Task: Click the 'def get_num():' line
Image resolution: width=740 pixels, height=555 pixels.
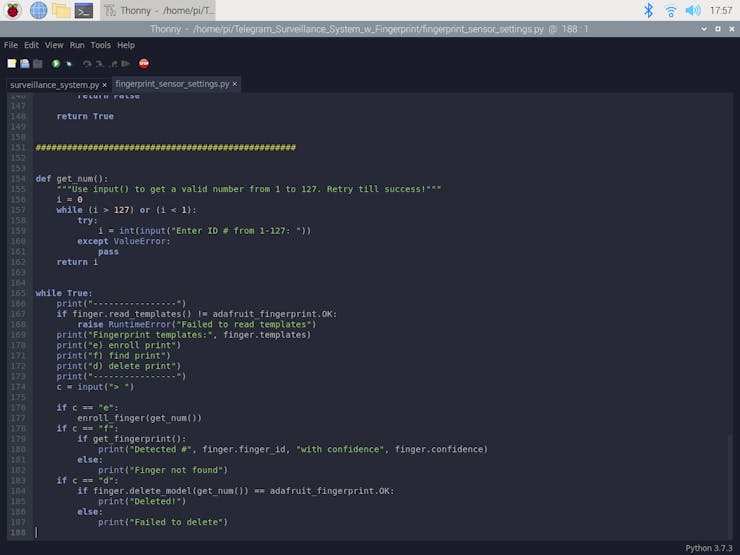Action: [x=71, y=178]
